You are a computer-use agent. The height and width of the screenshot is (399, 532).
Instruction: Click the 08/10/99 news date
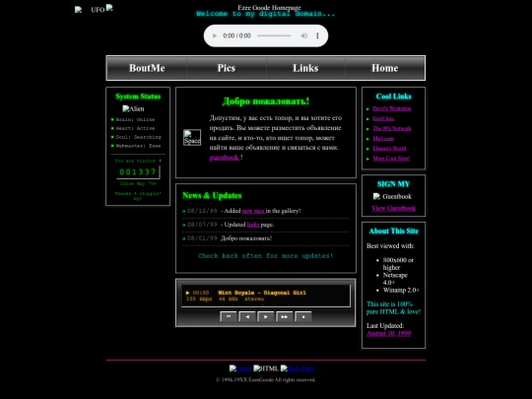[x=202, y=211]
